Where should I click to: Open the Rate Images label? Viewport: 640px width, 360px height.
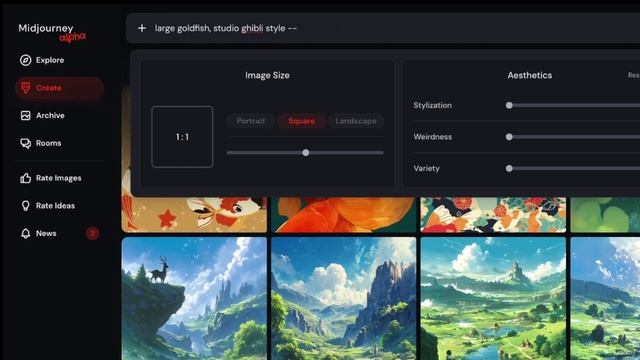click(58, 178)
